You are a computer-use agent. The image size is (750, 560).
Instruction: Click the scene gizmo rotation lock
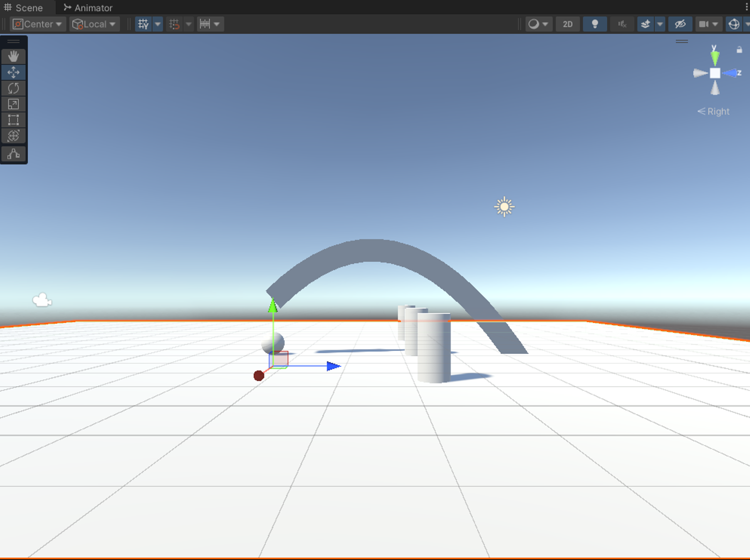[739, 50]
